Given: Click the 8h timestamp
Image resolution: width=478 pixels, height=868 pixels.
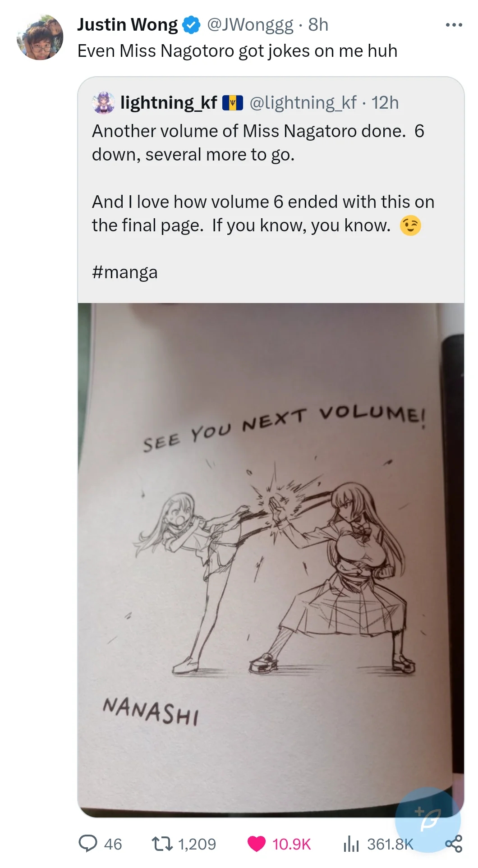Looking at the screenshot, I should (318, 25).
